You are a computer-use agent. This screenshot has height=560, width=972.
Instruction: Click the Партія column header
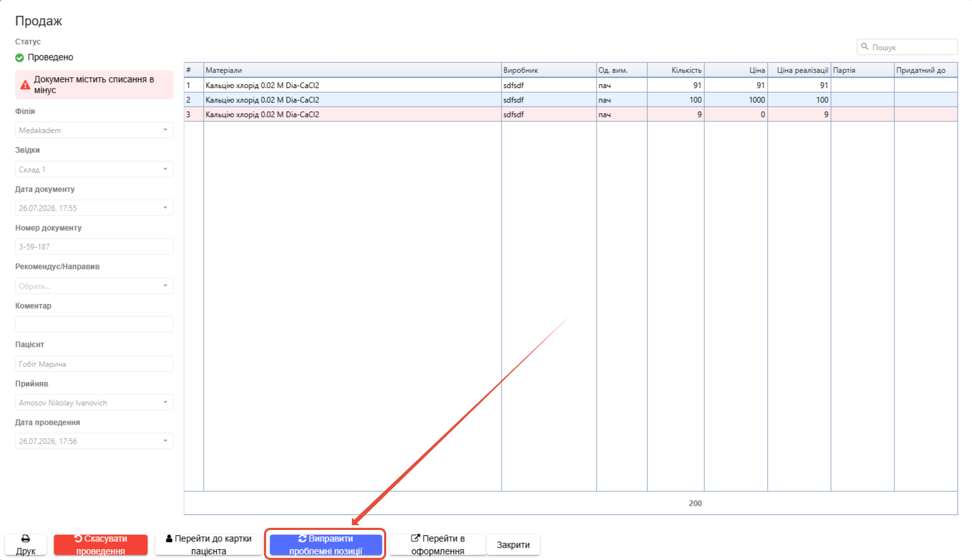[x=863, y=70]
